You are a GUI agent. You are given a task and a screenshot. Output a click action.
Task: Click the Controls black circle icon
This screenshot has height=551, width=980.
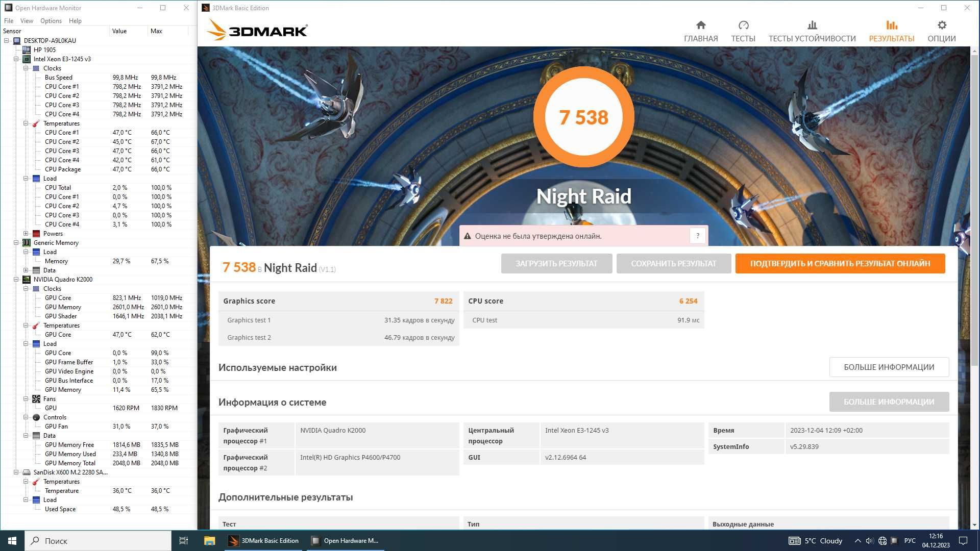tap(36, 417)
